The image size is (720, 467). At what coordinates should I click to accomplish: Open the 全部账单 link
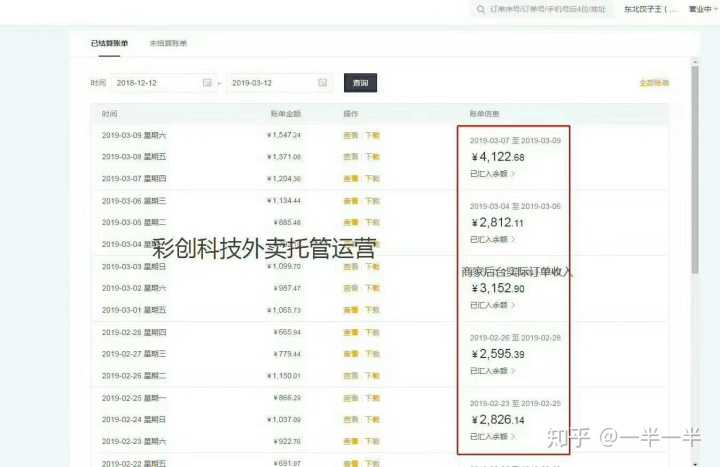(654, 83)
